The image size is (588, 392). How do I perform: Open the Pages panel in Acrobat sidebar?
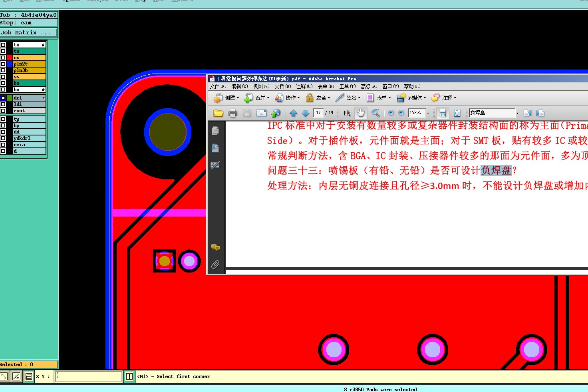pyautogui.click(x=215, y=131)
